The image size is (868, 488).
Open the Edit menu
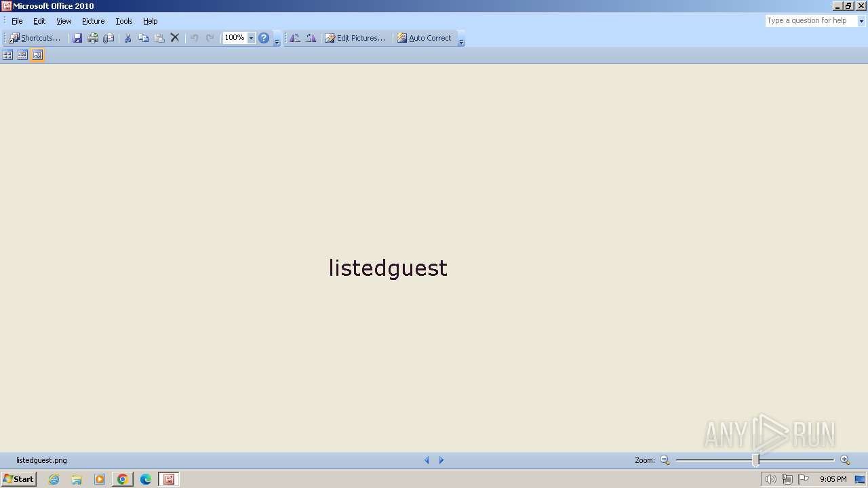(39, 21)
